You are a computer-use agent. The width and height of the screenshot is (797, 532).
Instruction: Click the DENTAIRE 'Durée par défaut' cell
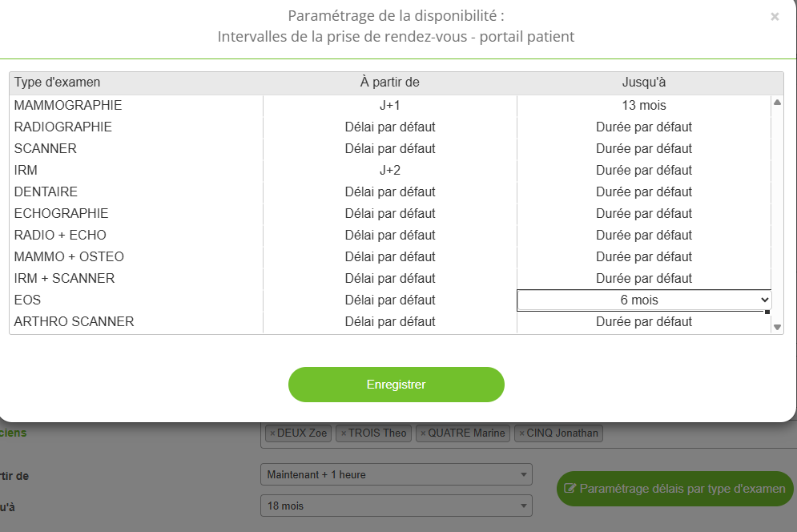tap(644, 191)
